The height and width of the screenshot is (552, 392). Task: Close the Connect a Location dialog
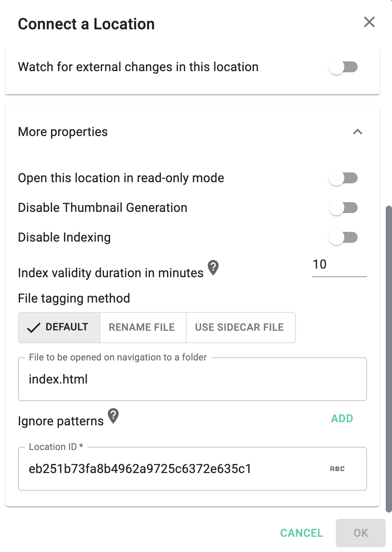tap(369, 22)
